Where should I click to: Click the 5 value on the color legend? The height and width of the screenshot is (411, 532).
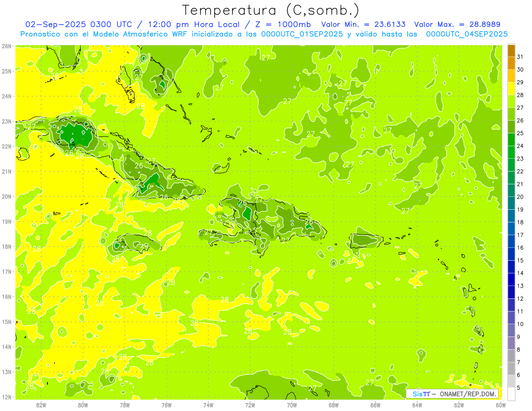pyautogui.click(x=519, y=388)
